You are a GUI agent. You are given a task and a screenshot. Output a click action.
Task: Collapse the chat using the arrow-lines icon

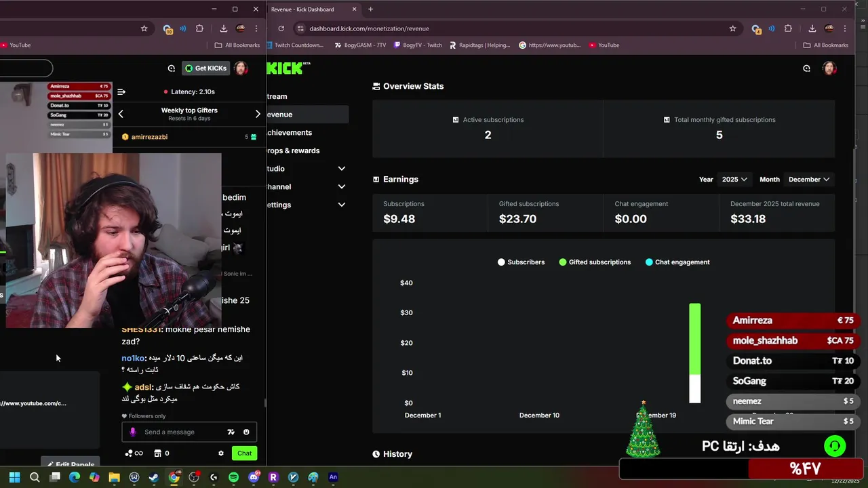(121, 91)
